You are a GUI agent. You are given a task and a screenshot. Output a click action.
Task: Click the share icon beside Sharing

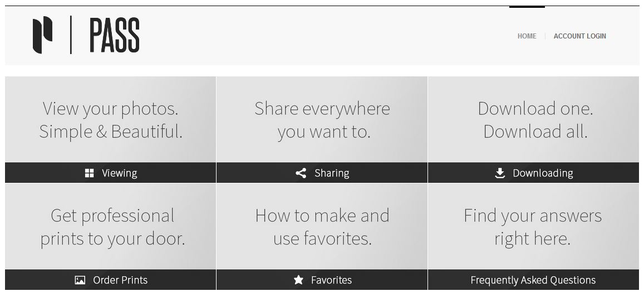(x=301, y=173)
